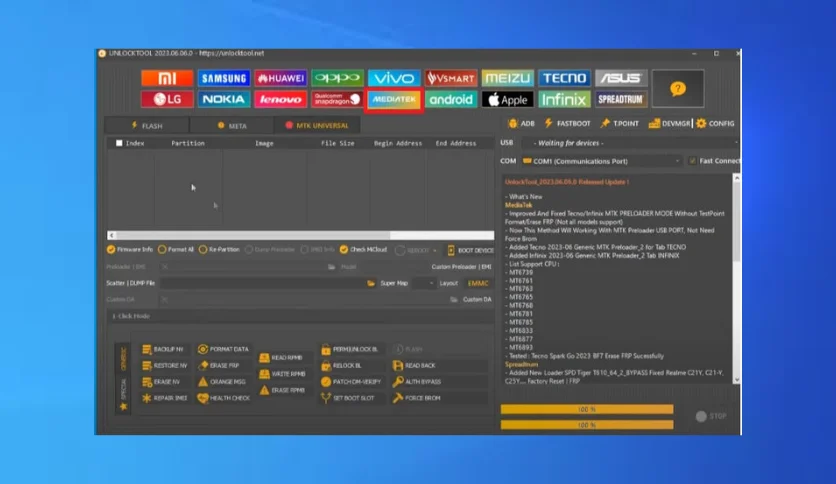
Task: Switch to the META tab
Action: tap(232, 126)
